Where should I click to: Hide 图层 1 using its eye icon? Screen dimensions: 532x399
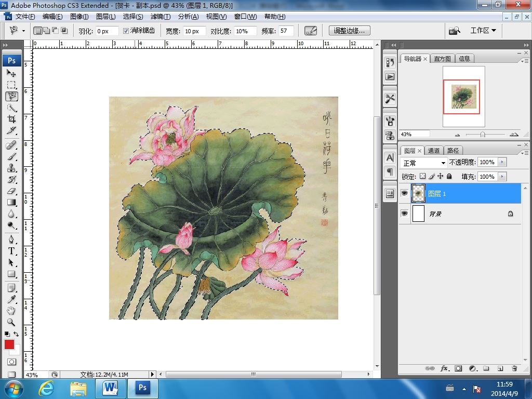[x=405, y=193]
